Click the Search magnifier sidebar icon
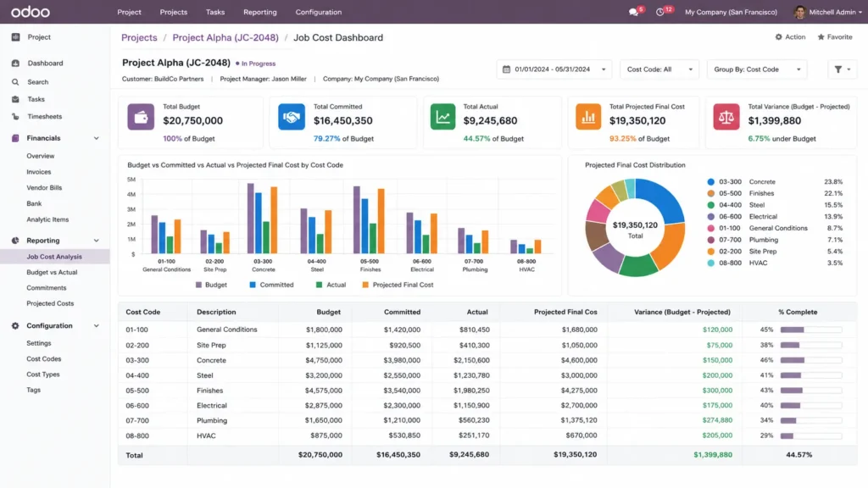Viewport: 868px width, 488px height. [15, 82]
